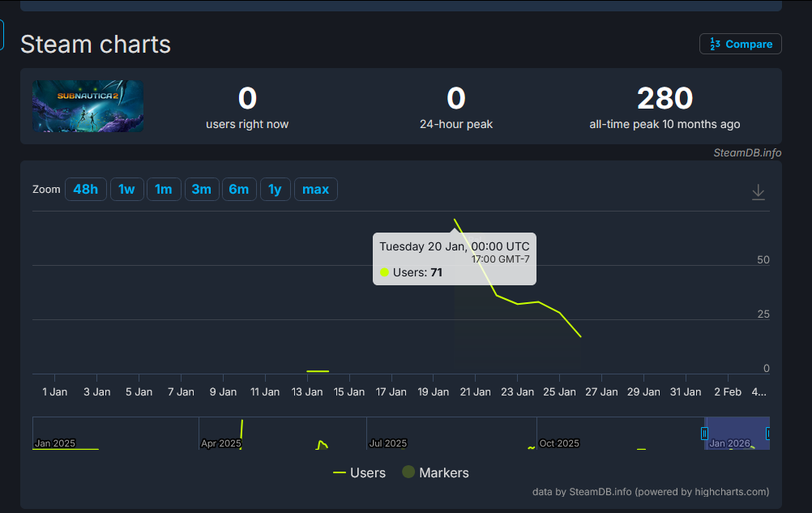
Task: Click the 'all-time peak 10 months ago' text
Action: coord(665,124)
